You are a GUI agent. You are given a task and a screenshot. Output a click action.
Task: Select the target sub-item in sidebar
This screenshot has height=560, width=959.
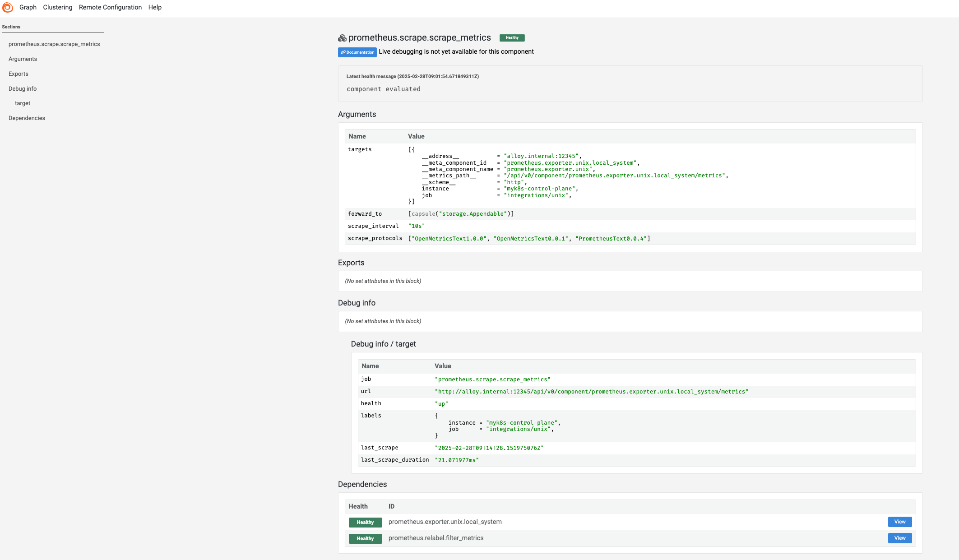[x=23, y=103]
